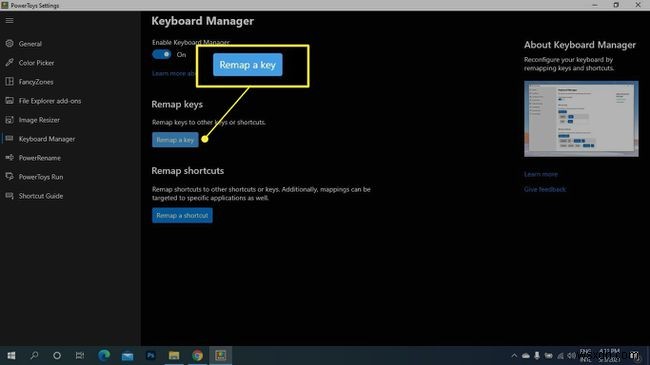Click the ENG language indicator
650x365 pixels.
(585, 355)
